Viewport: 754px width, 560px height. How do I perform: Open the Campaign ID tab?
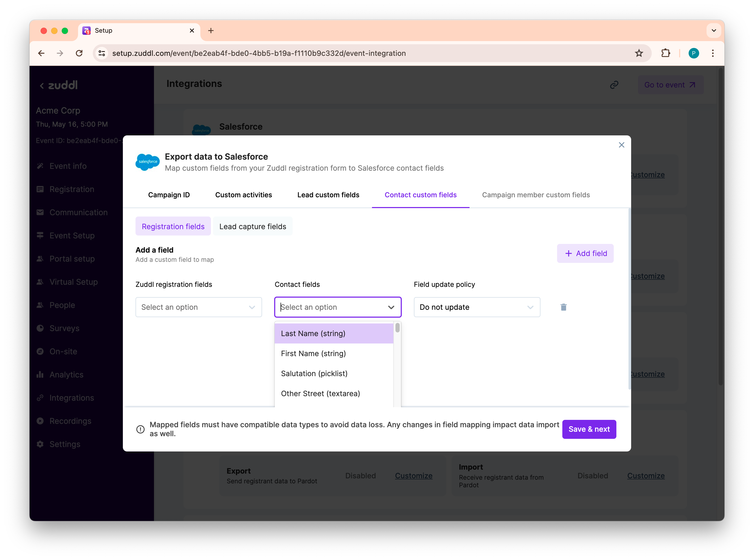click(x=168, y=195)
